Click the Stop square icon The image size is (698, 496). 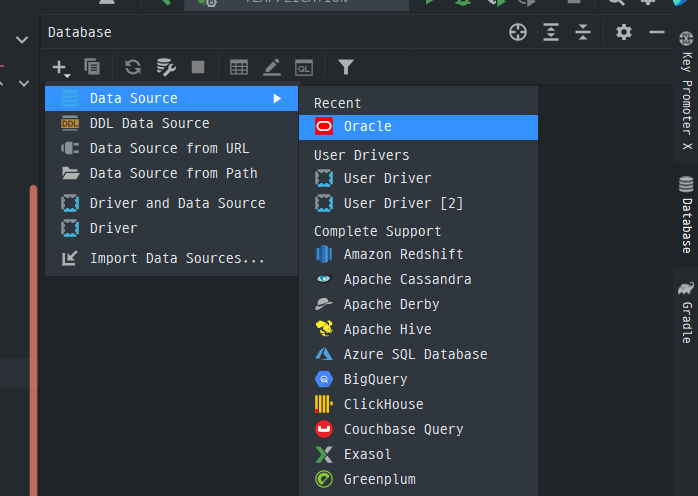[198, 67]
